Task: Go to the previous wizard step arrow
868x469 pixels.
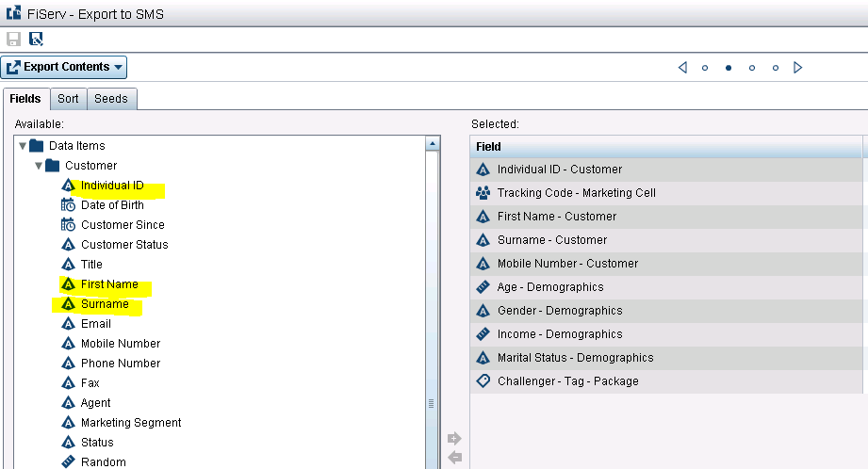Action: (x=682, y=68)
